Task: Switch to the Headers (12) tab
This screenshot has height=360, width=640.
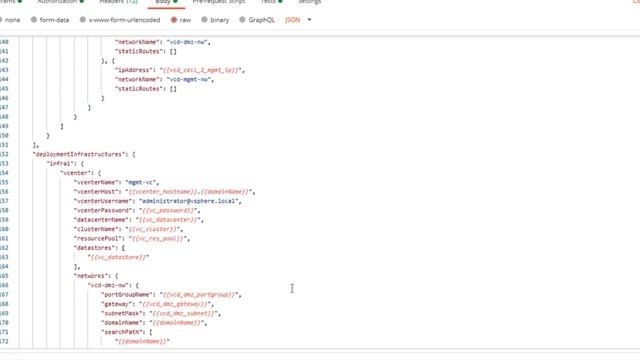Action: pyautogui.click(x=118, y=2)
